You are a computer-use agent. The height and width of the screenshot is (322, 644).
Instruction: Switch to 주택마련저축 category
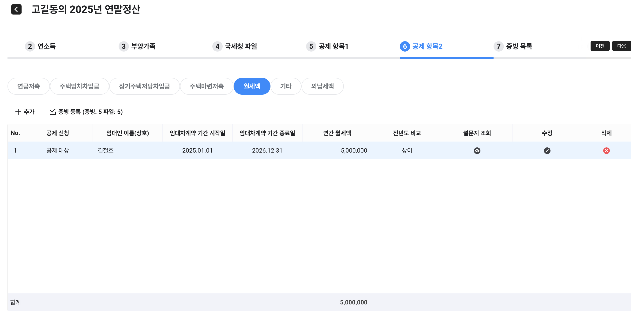pyautogui.click(x=206, y=86)
